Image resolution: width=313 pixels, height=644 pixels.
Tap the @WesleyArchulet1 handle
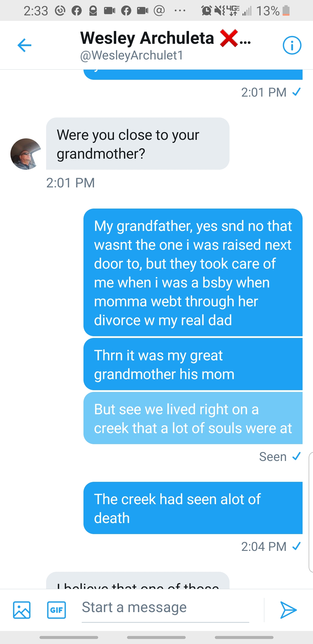pyautogui.click(x=132, y=55)
